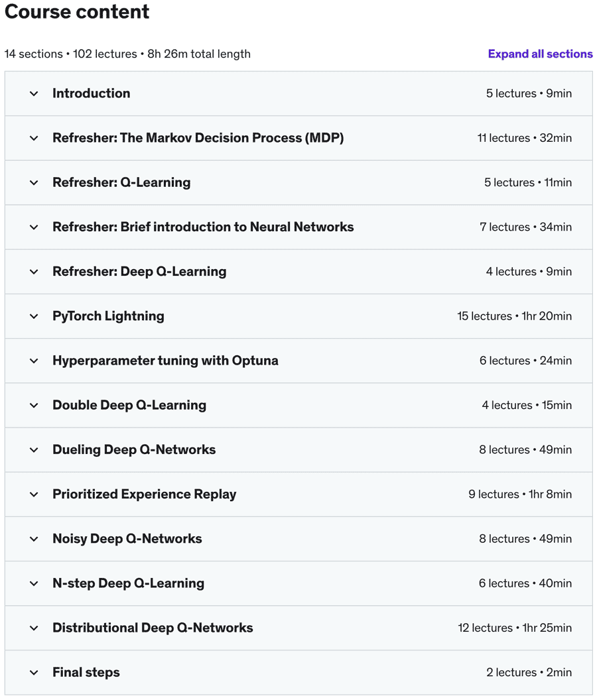
Task: Open Distributional Deep Q-Networks section title
Action: [153, 628]
